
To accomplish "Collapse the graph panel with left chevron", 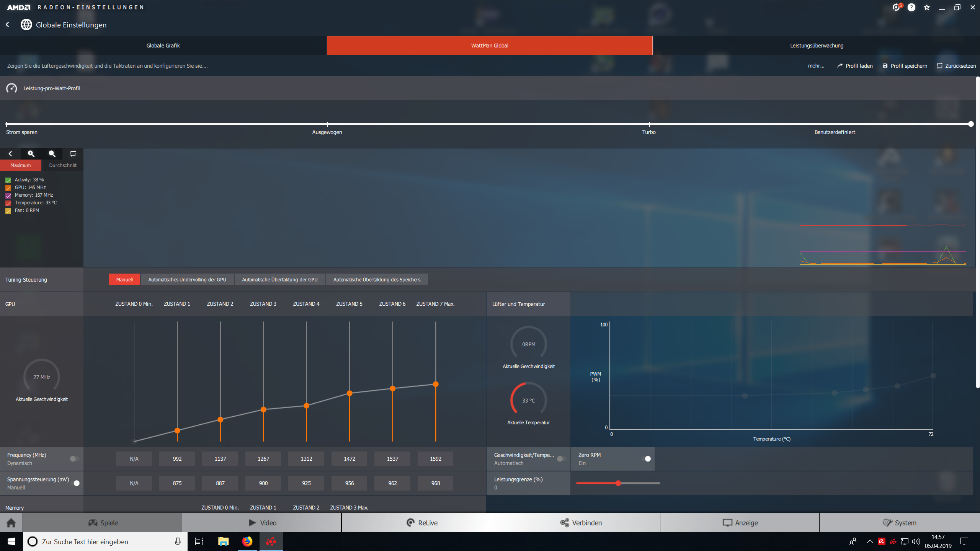I will point(10,154).
